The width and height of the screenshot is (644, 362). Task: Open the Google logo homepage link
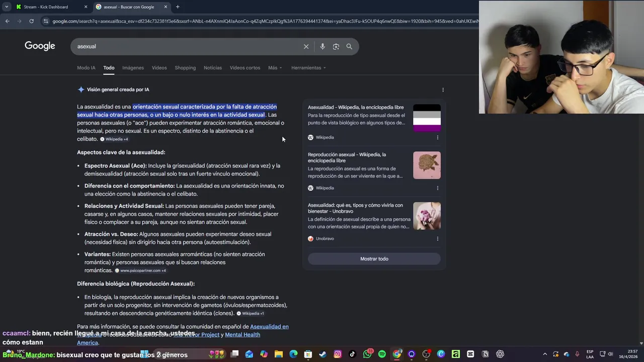coord(40,46)
